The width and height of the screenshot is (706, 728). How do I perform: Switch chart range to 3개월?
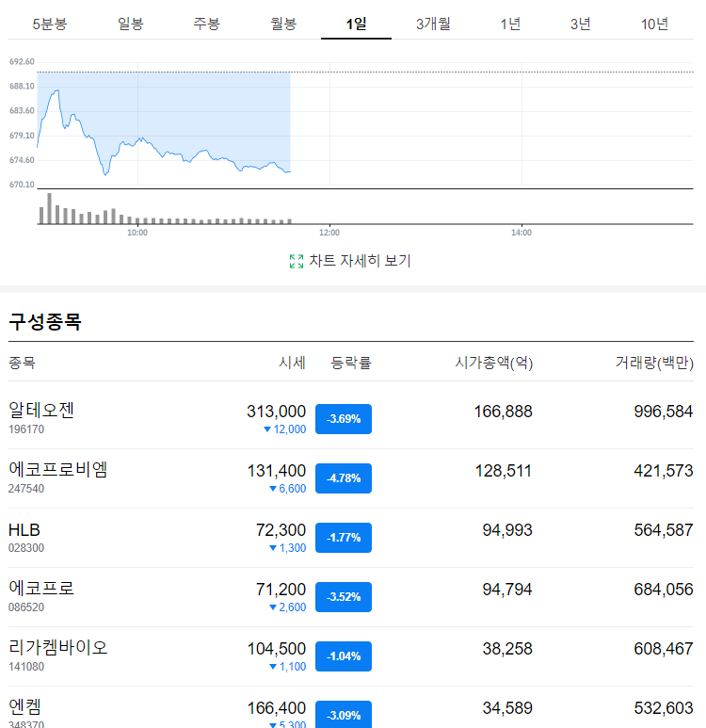click(x=433, y=24)
